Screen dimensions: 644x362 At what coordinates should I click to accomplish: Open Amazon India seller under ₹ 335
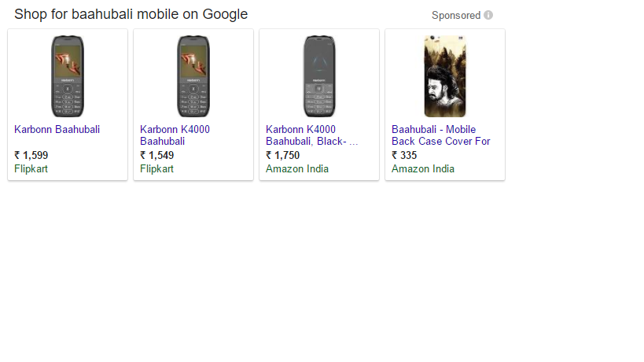(423, 168)
